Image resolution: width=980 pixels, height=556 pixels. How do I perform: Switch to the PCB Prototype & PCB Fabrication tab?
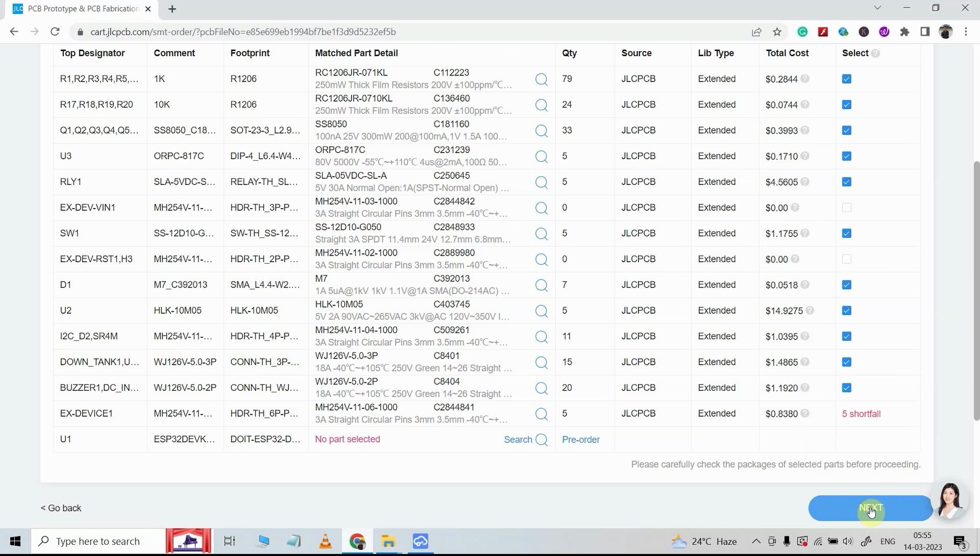77,9
